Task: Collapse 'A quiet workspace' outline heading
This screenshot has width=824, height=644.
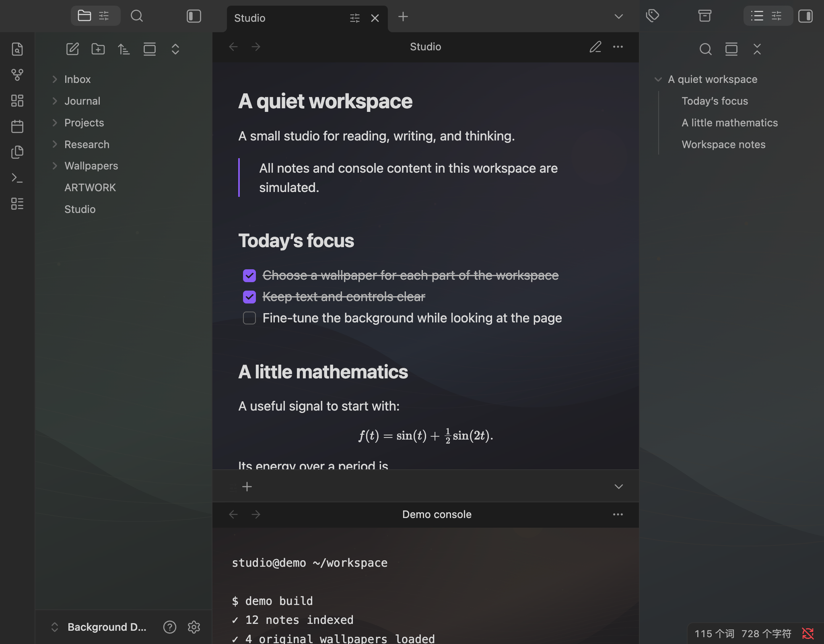Action: pyautogui.click(x=658, y=79)
